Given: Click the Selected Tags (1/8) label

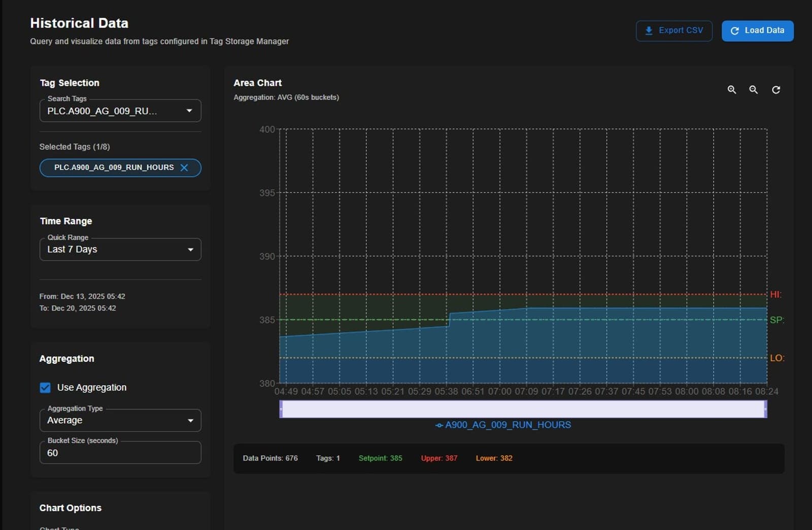Looking at the screenshot, I should [75, 147].
